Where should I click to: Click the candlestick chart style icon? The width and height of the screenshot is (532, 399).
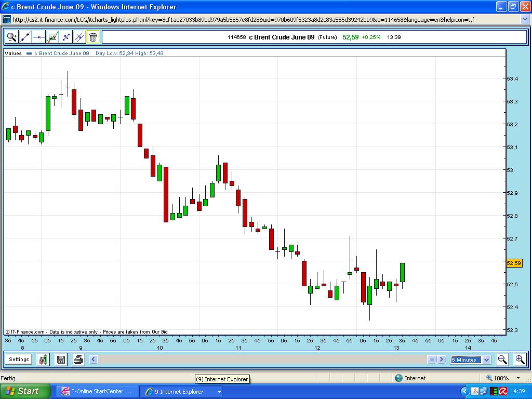pyautogui.click(x=44, y=360)
